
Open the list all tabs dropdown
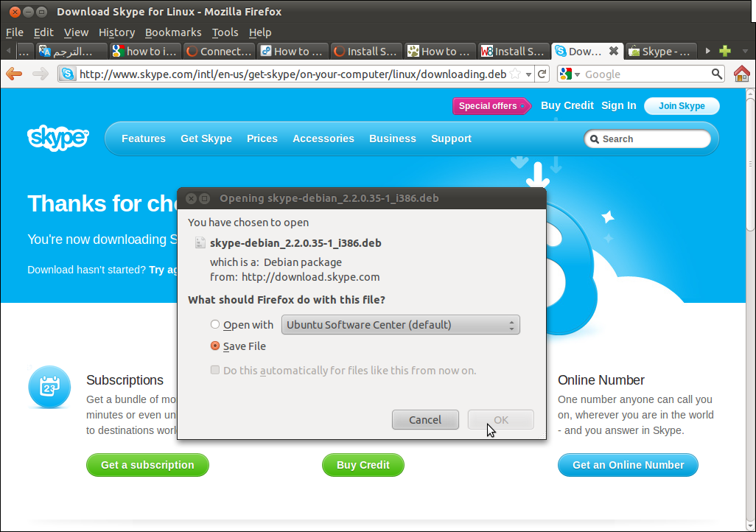click(745, 51)
